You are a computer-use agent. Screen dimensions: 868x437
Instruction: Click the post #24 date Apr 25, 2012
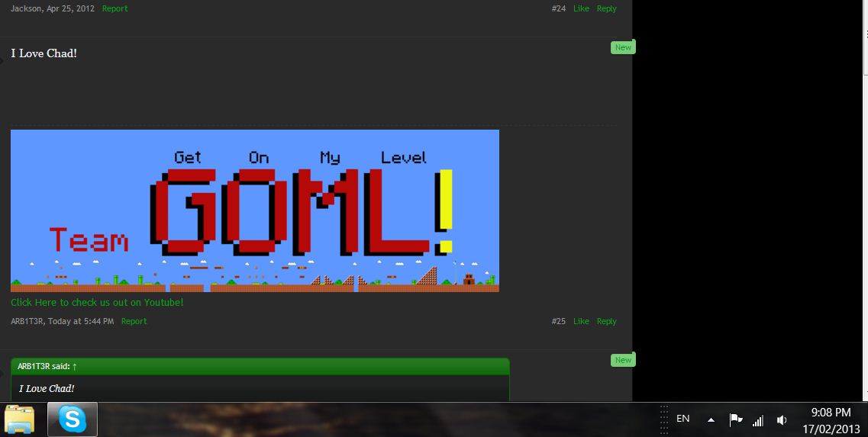point(70,8)
